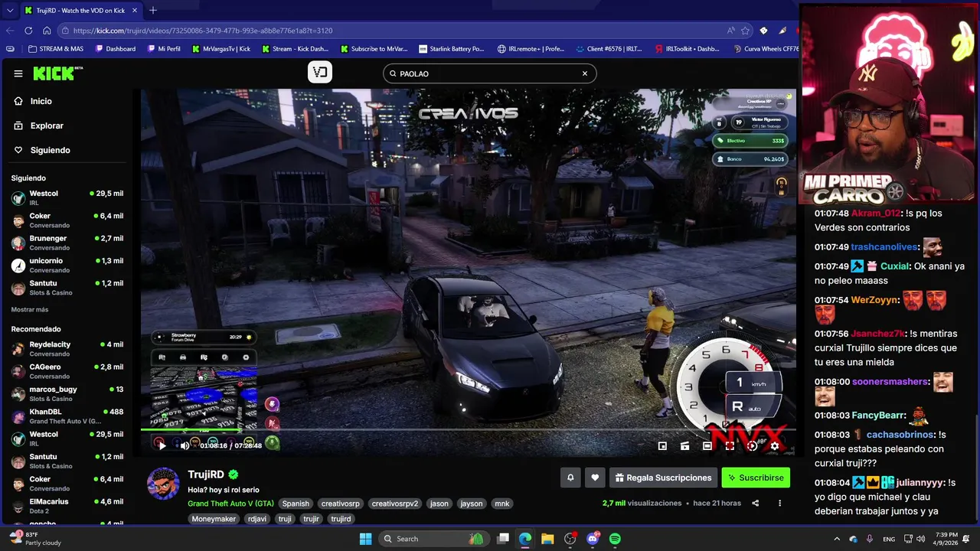
Task: Click the TrujiRD avatar image
Action: [163, 483]
